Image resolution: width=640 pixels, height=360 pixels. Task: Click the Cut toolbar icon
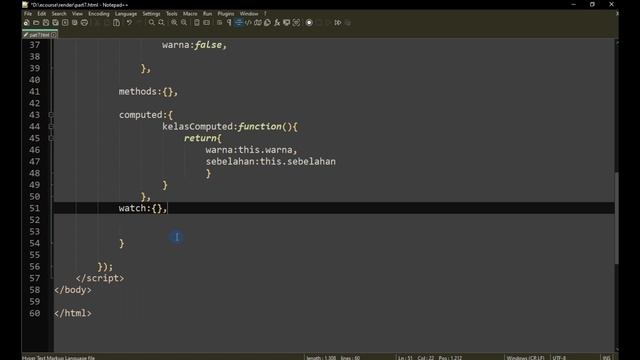[97, 23]
